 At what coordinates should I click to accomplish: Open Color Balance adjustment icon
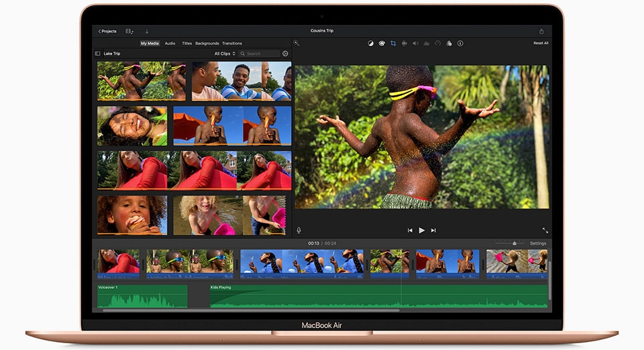[x=370, y=43]
